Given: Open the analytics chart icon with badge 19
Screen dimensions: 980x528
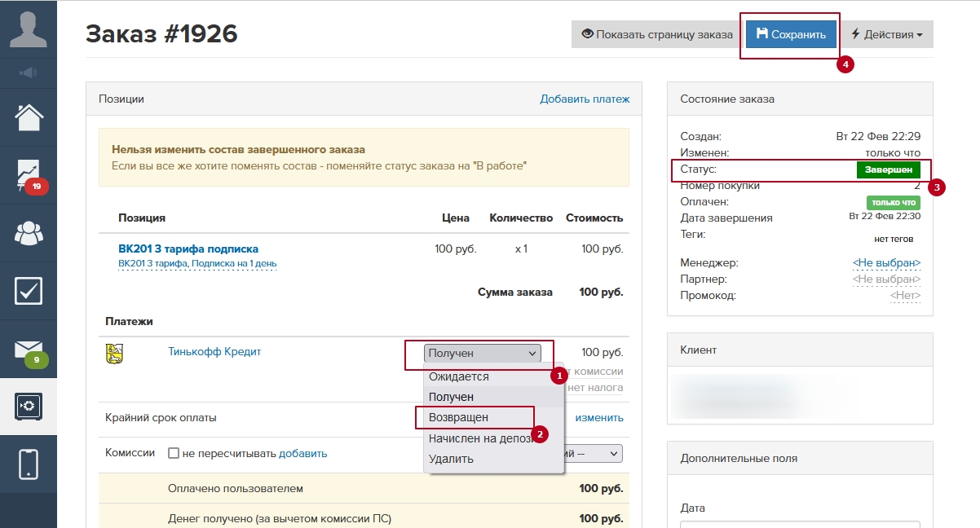Looking at the screenshot, I should [x=28, y=174].
